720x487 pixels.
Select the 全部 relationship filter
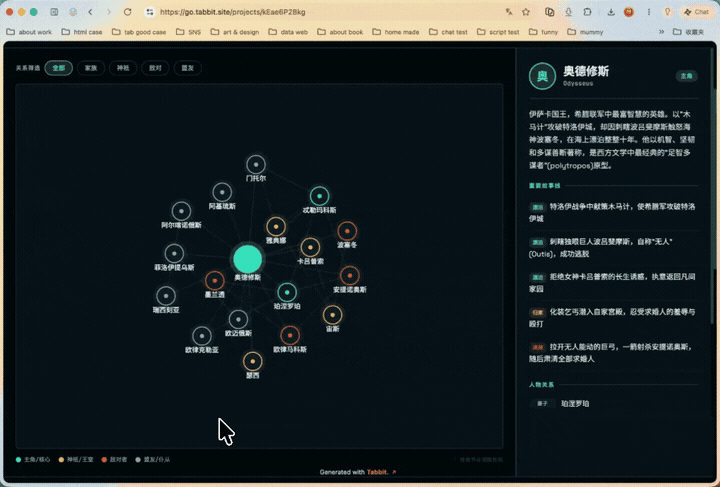coord(59,68)
